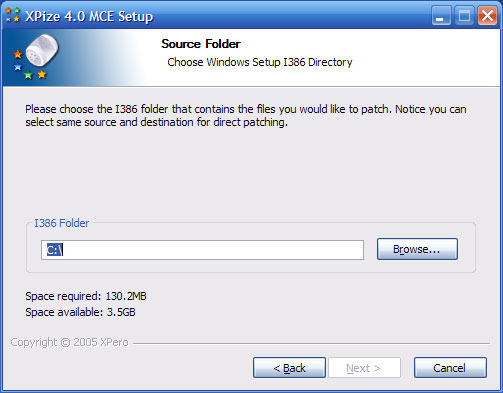The image size is (503, 393).
Task: Maximize the XPize Setup window
Action: [x=464, y=16]
